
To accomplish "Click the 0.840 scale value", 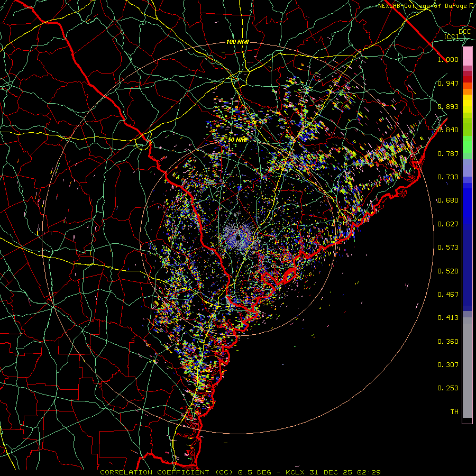I will 448,130.
